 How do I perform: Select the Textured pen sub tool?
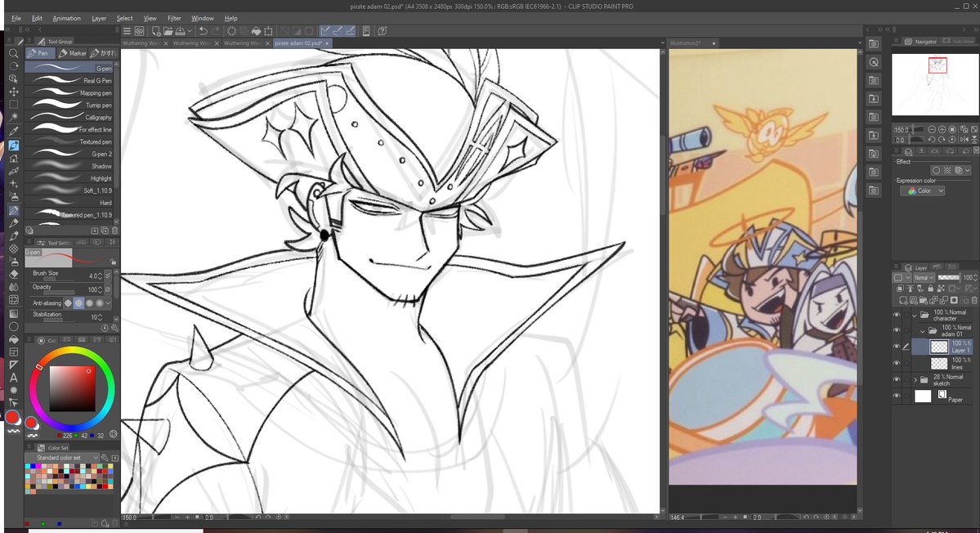[69, 141]
